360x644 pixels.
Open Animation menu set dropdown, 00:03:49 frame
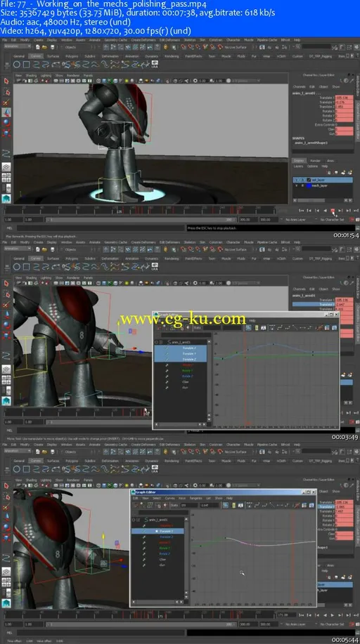[18, 249]
